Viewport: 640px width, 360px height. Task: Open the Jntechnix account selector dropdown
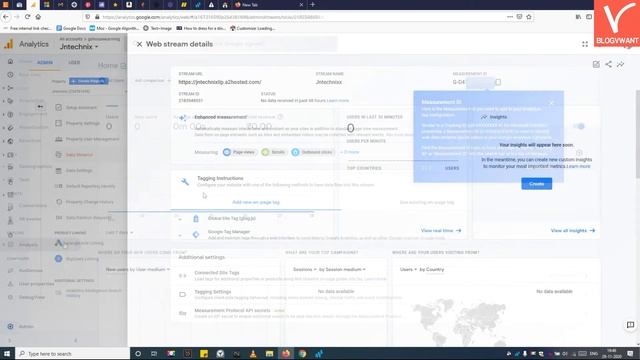[x=79, y=47]
